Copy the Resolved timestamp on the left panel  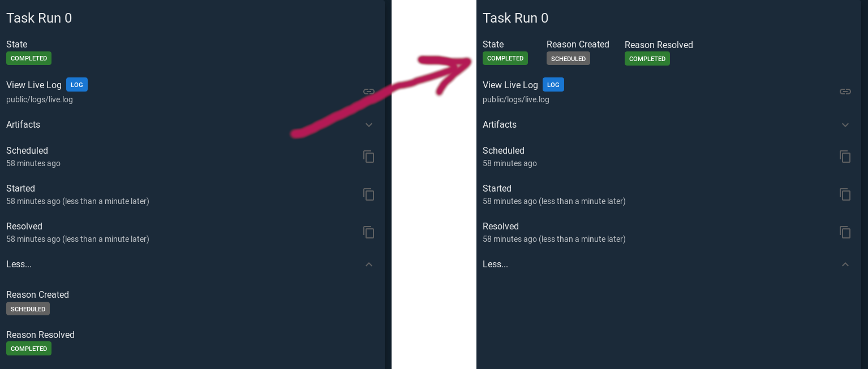[x=368, y=232]
